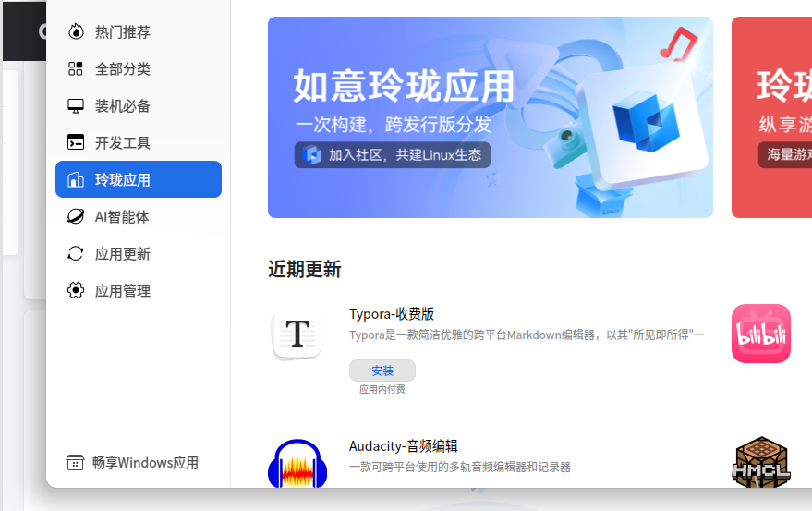Click the monitor icon for 装机必备

click(x=76, y=105)
